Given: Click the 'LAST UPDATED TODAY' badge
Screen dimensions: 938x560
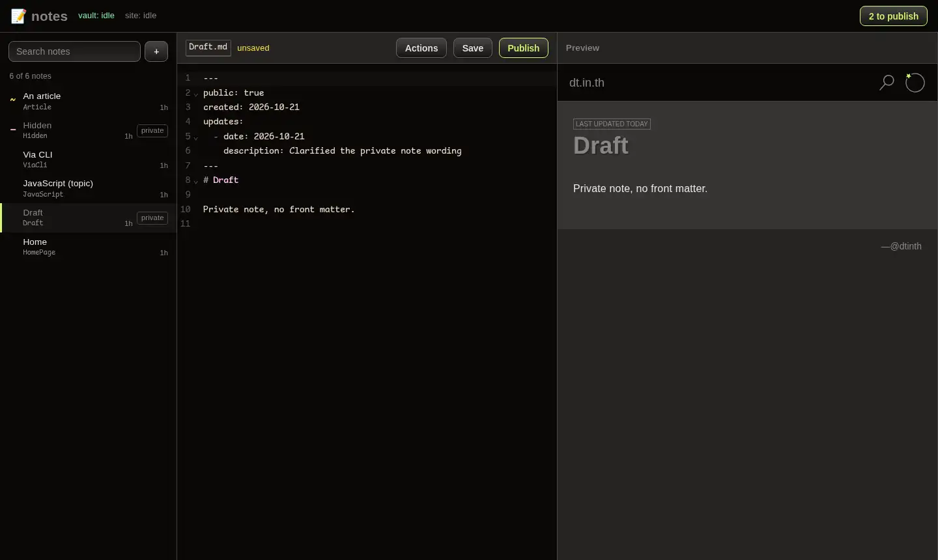Looking at the screenshot, I should point(612,124).
